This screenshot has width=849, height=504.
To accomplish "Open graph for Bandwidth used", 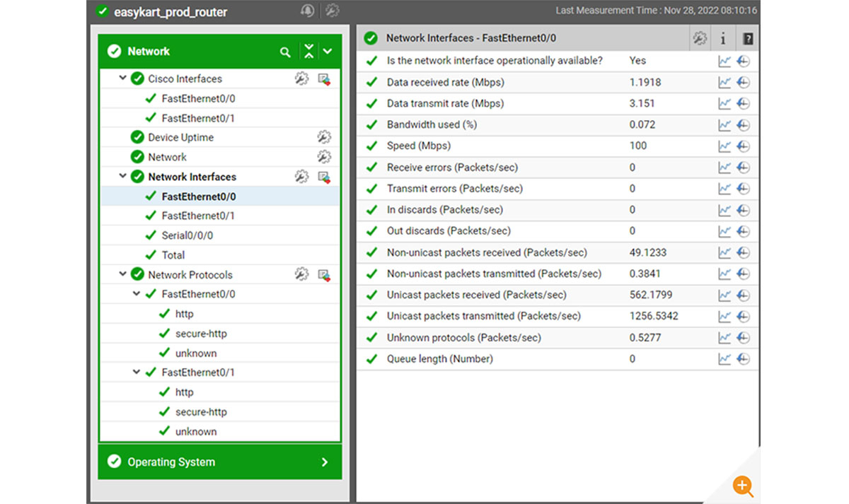I will pos(724,125).
